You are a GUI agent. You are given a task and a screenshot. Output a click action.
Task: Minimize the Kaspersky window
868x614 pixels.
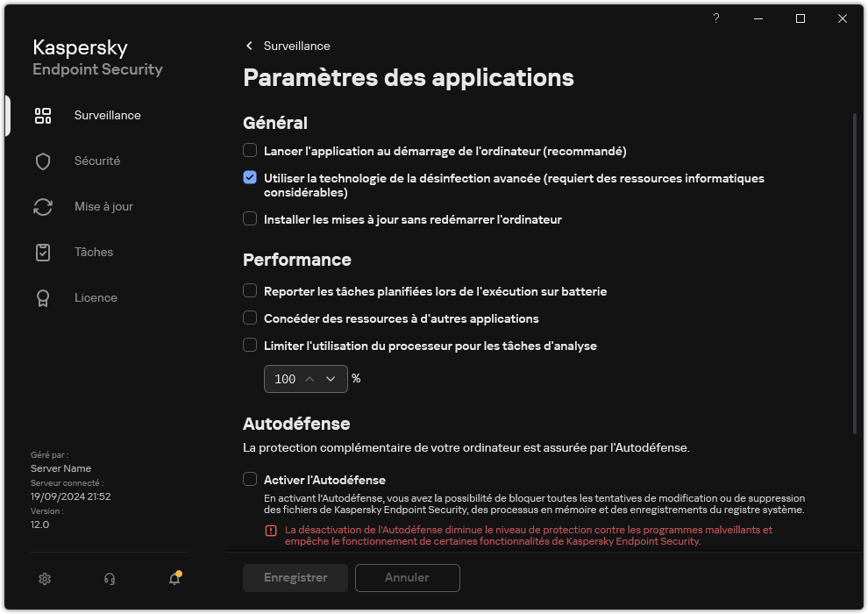coord(758,18)
